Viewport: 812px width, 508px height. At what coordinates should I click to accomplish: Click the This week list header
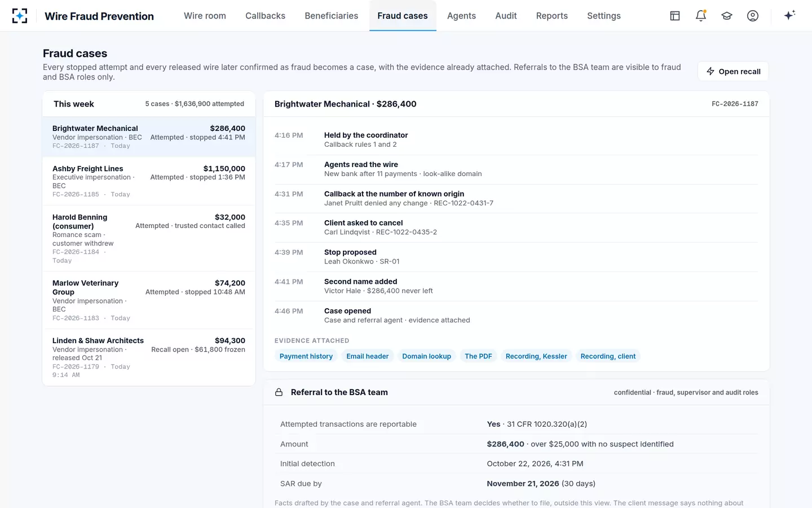149,104
